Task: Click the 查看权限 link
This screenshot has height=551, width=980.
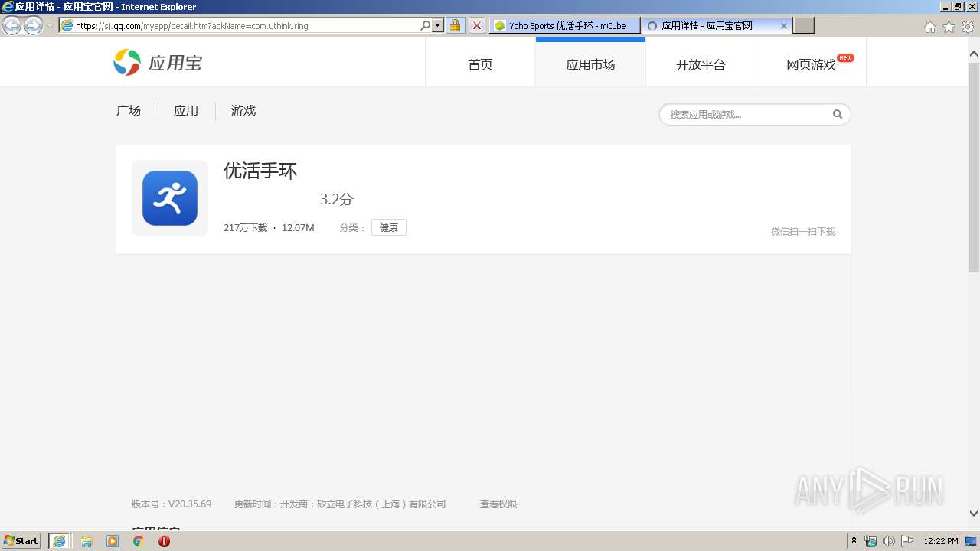Action: [x=498, y=504]
